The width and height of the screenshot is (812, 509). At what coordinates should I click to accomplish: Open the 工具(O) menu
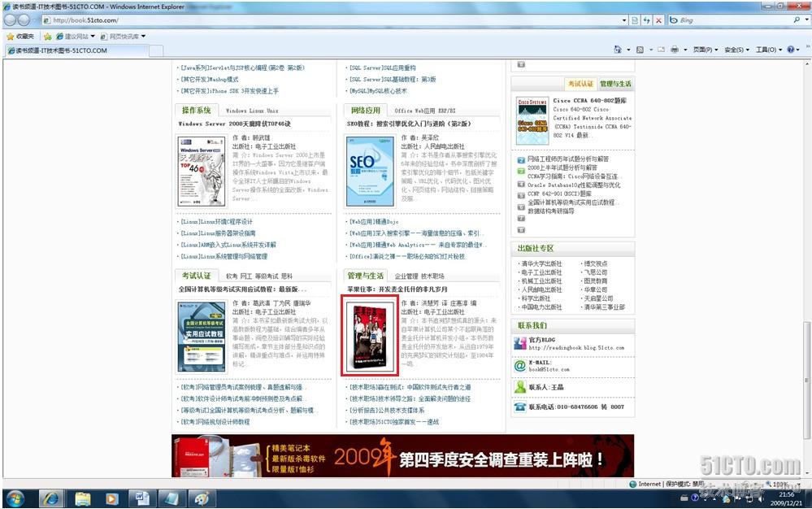(768, 50)
